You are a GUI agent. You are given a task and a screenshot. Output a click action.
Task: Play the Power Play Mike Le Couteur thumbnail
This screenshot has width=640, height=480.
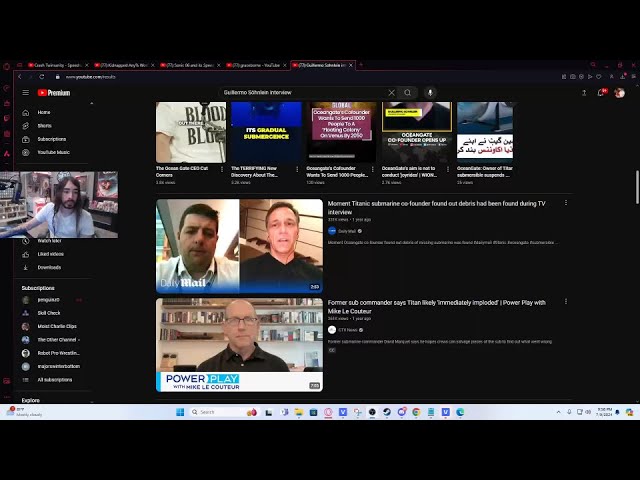(239, 344)
